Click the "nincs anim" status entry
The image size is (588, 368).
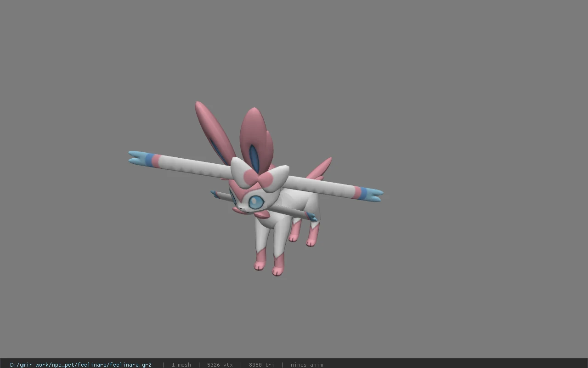coord(307,365)
